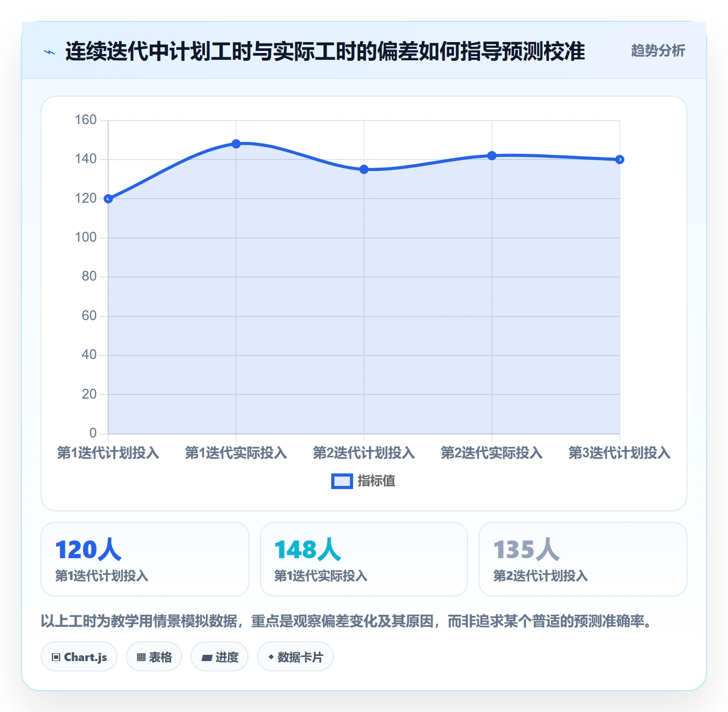Click the data point for 第2迭代实际投入
The width and height of the screenshot is (728, 712).
point(492,155)
